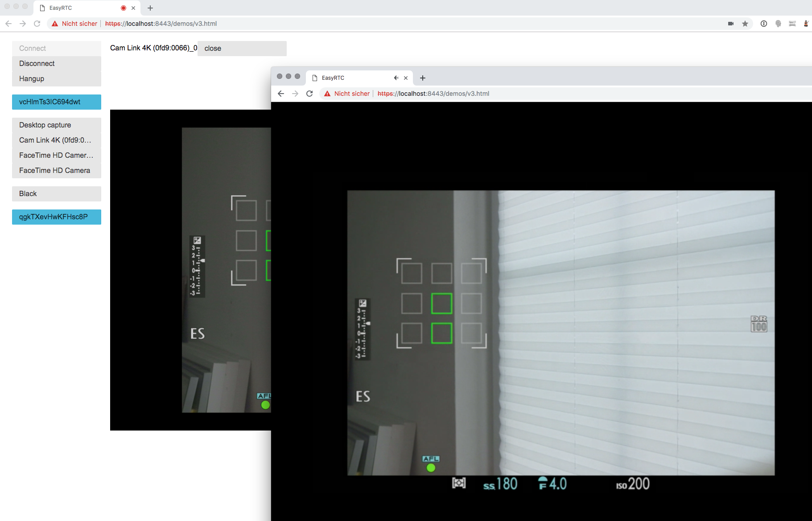Click the page icon on front EasyRTC tab
Viewport: 812px width, 521px height.
[315, 78]
